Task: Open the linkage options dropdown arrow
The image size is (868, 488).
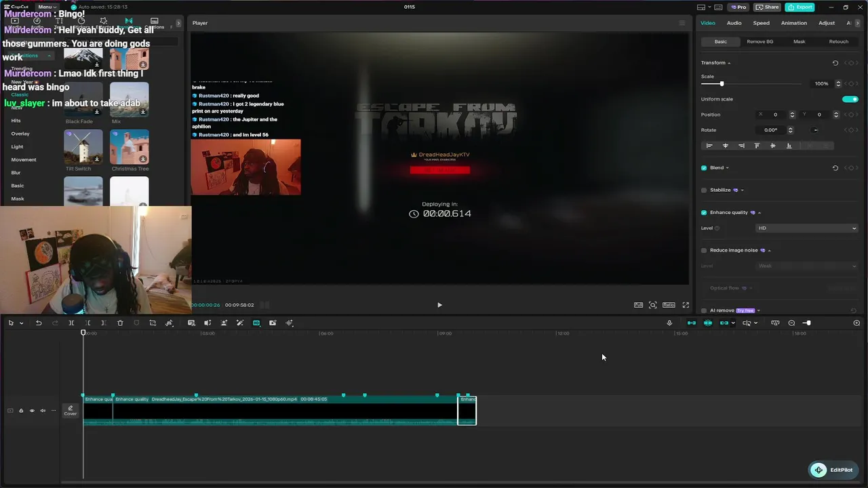Action: click(x=733, y=323)
